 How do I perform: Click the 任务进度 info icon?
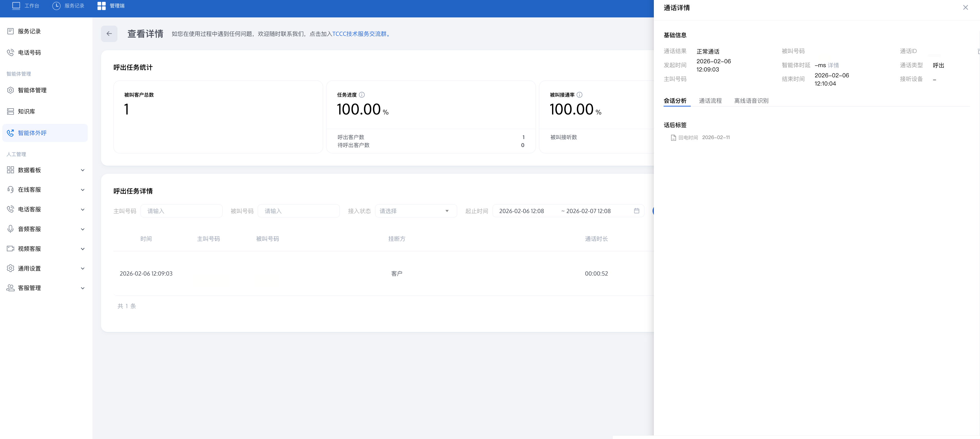click(362, 95)
